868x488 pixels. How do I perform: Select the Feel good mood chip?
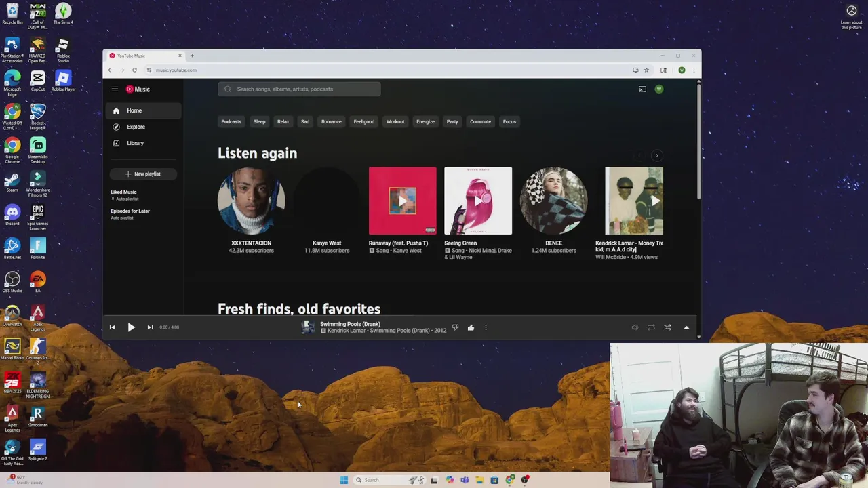[x=364, y=122]
